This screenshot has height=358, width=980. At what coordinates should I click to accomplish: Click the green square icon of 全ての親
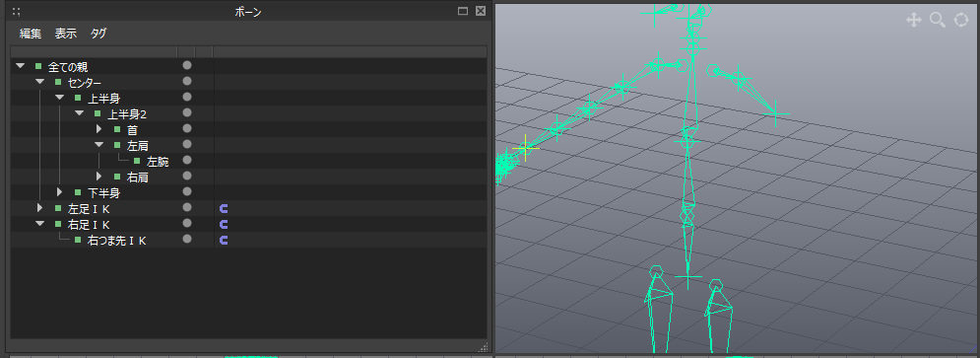click(38, 66)
